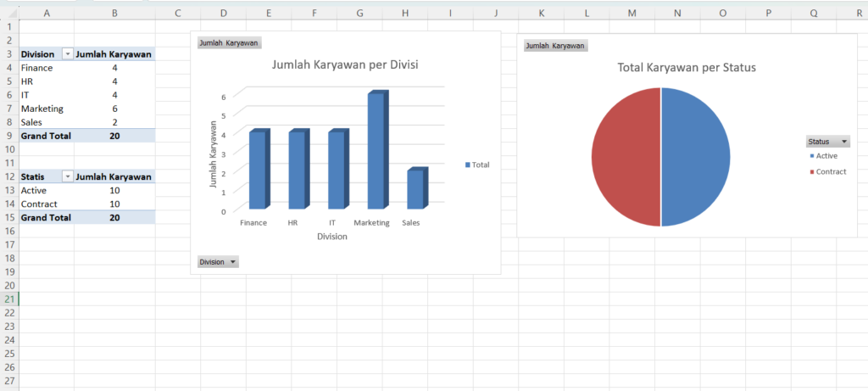This screenshot has width=868, height=391.
Task: Open the Status legend filter dropdown on pie chart
Action: (x=828, y=142)
